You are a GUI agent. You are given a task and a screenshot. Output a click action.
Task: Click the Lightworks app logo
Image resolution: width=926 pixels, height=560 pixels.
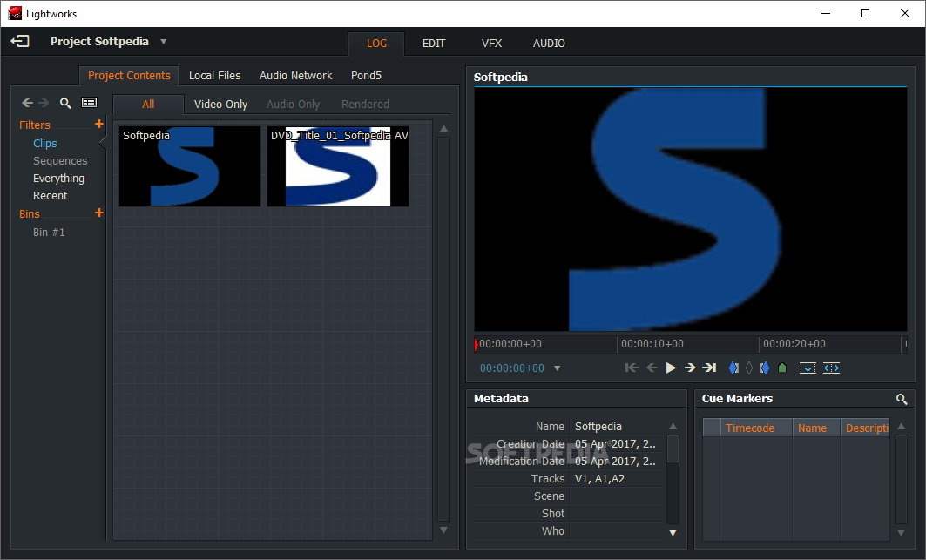15,13
